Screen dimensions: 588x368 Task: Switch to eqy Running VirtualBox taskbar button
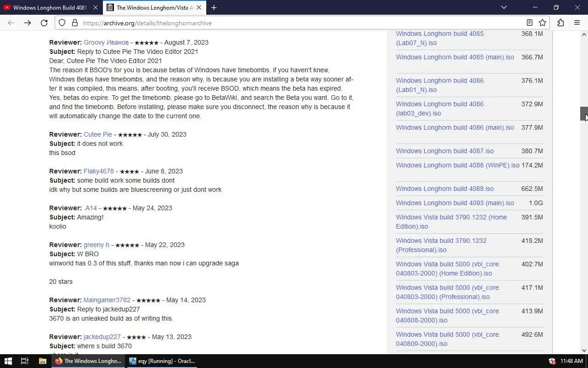[162, 361]
